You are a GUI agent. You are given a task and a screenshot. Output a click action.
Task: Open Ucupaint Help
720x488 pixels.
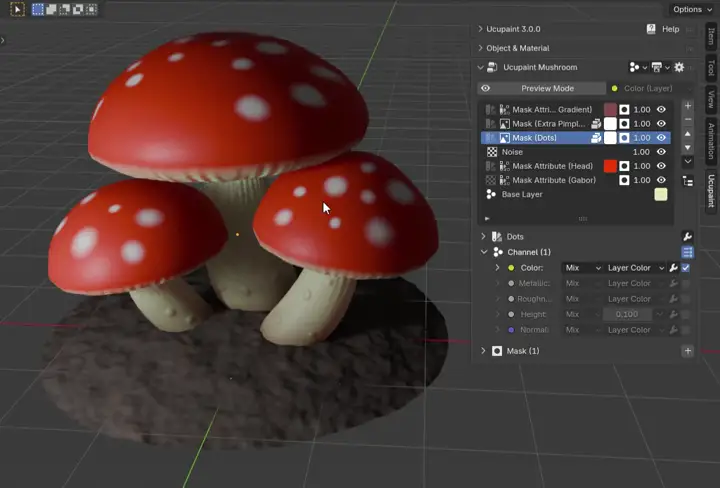point(663,29)
